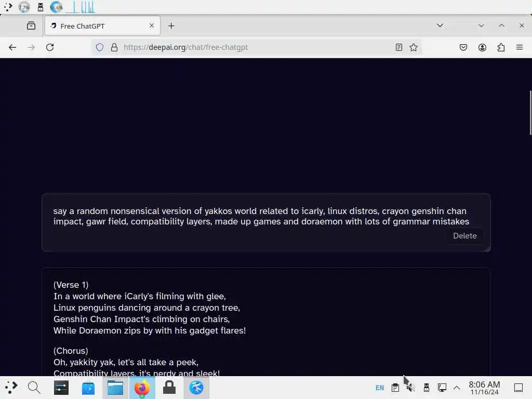
Task: Open the removable devices tray icon
Action: click(x=427, y=388)
